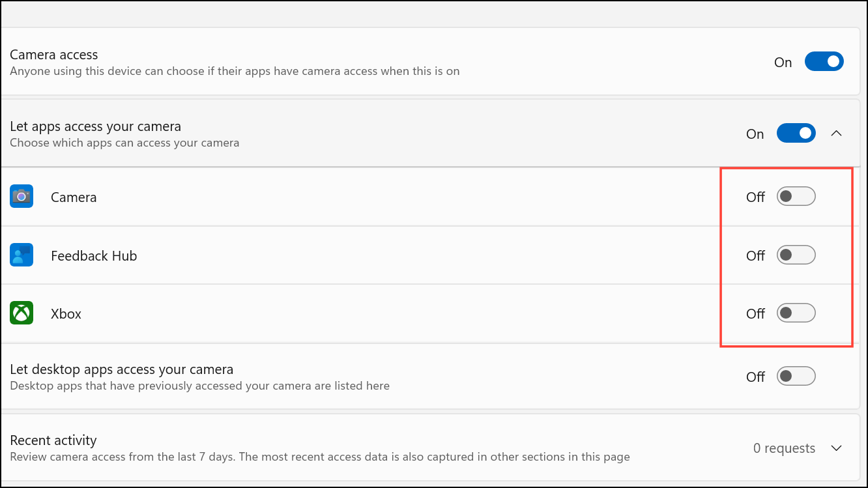
Task: Select the Camera app row
Action: tap(74, 197)
